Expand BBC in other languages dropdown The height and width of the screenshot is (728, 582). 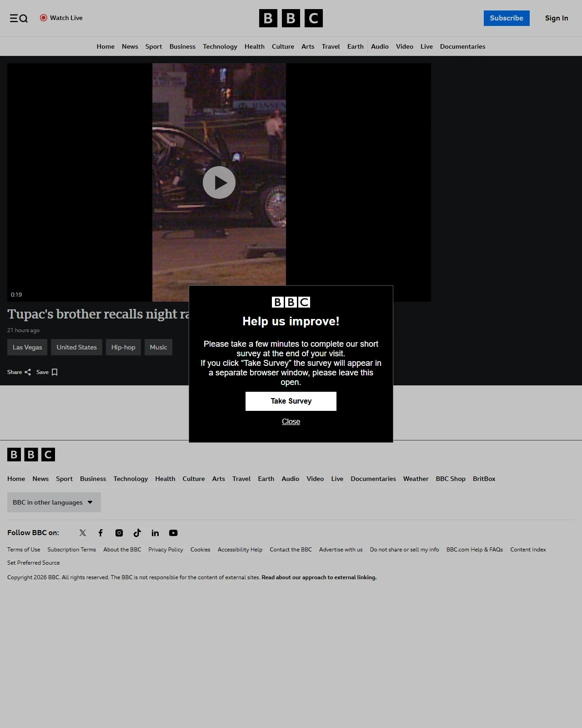[x=54, y=502]
